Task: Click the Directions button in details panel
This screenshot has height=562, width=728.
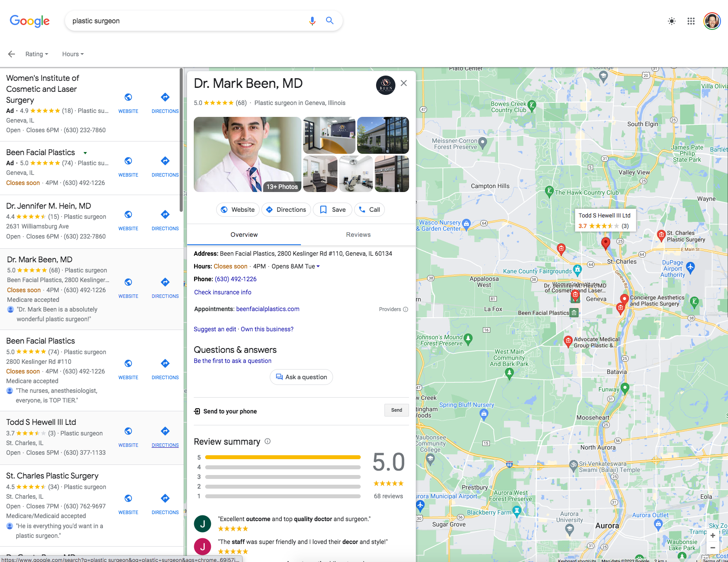Action: 286,210
